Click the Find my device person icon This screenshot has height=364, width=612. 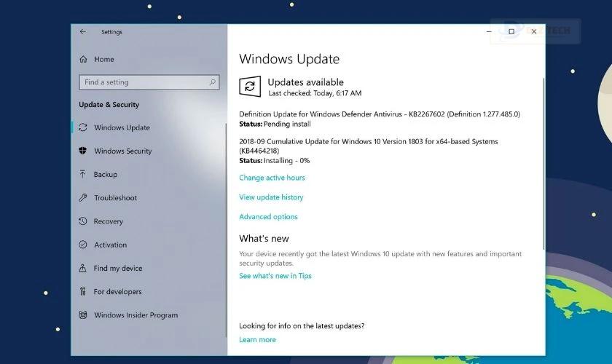click(x=82, y=268)
